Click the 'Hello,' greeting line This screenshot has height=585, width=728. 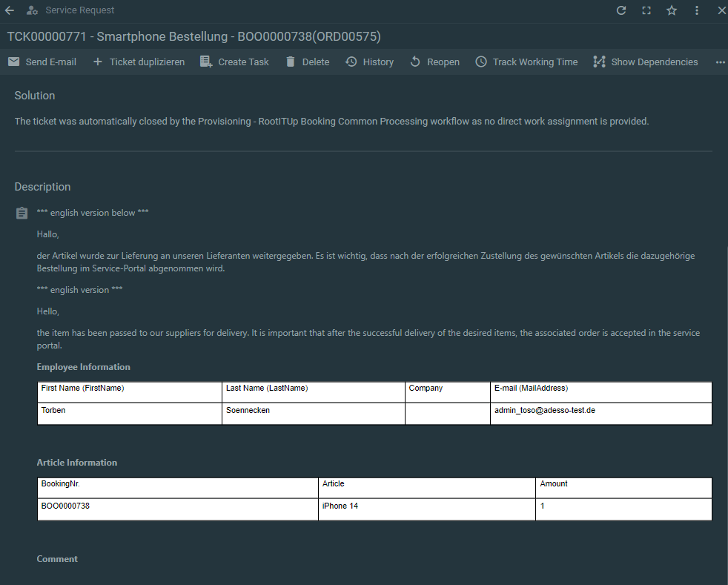point(48,311)
